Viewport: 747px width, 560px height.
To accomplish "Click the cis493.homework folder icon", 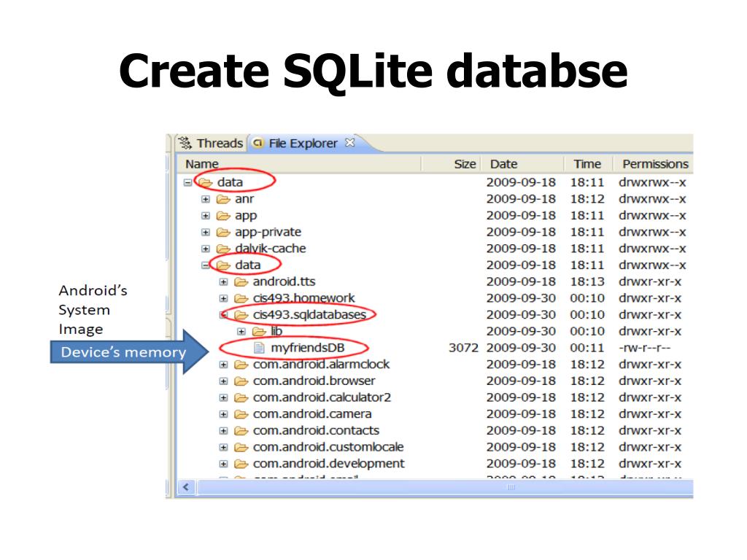I will click(241, 298).
